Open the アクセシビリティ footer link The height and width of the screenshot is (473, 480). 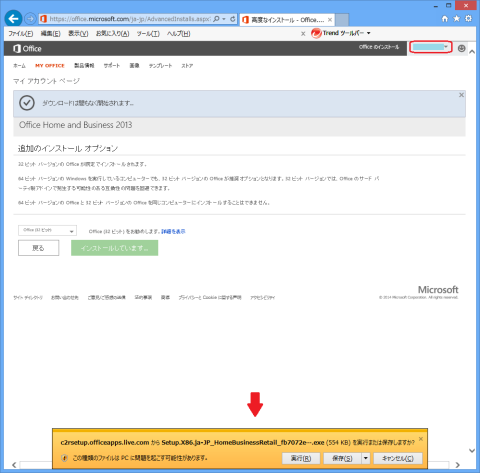point(263,297)
